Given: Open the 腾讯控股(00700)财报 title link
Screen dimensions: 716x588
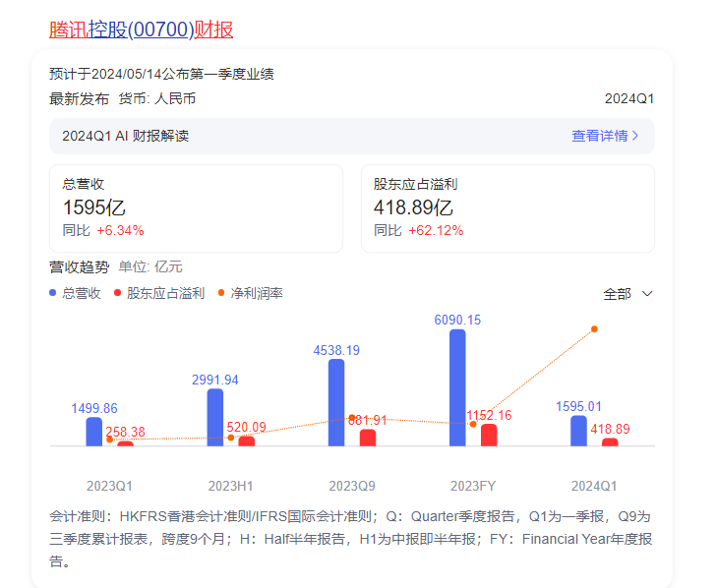Looking at the screenshot, I should click(x=141, y=29).
